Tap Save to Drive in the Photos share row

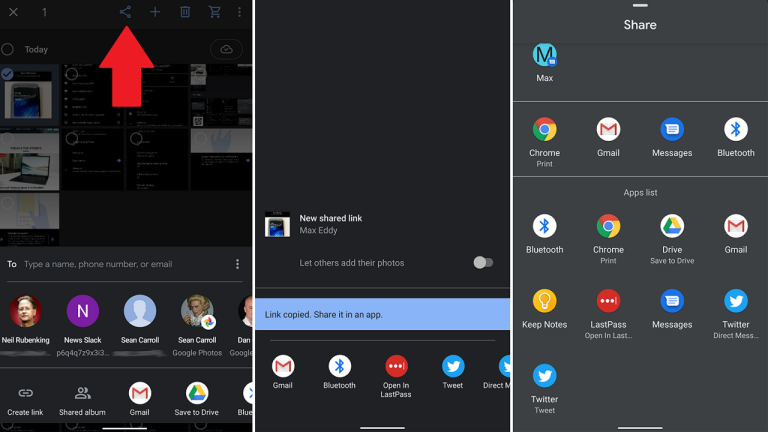[197, 399]
